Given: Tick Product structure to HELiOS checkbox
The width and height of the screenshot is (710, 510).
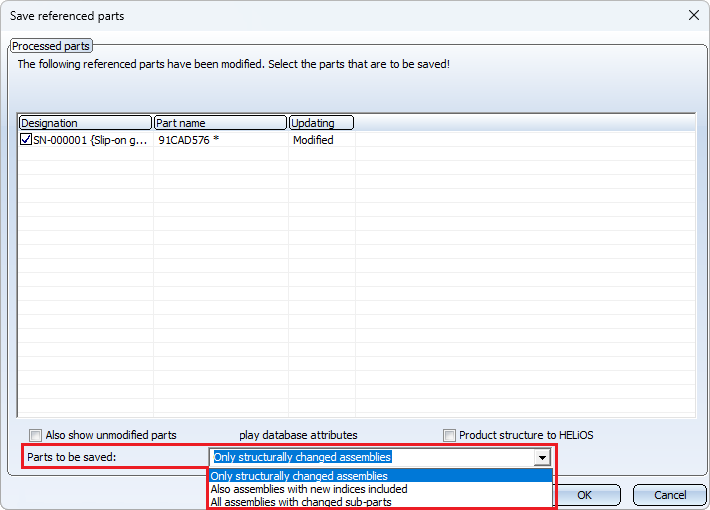Looking at the screenshot, I should (449, 435).
